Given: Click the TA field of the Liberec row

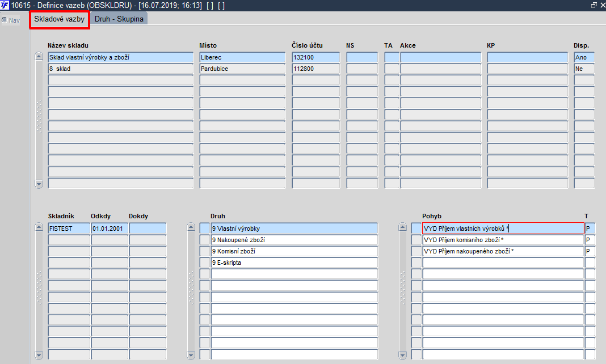Looking at the screenshot, I should [x=392, y=57].
